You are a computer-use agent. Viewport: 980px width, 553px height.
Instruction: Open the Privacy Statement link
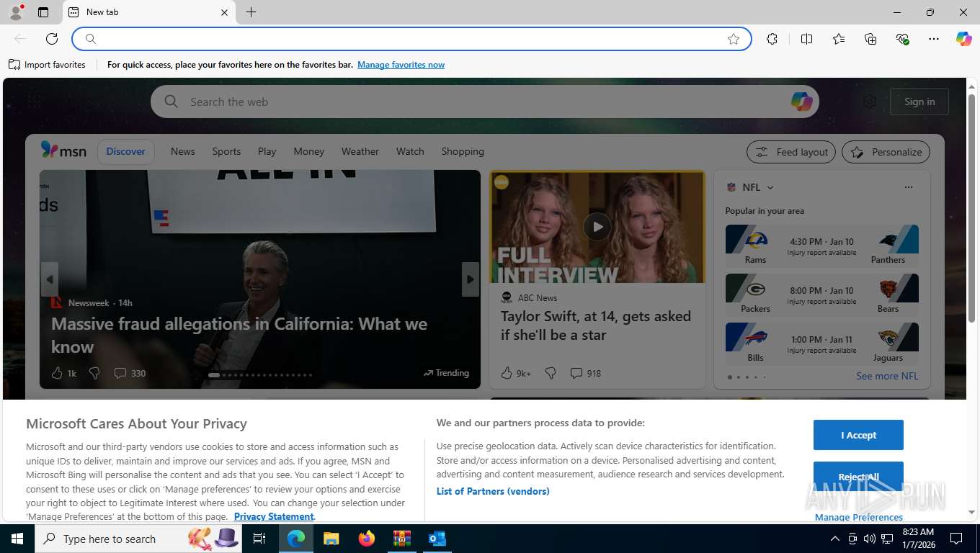pos(274,516)
